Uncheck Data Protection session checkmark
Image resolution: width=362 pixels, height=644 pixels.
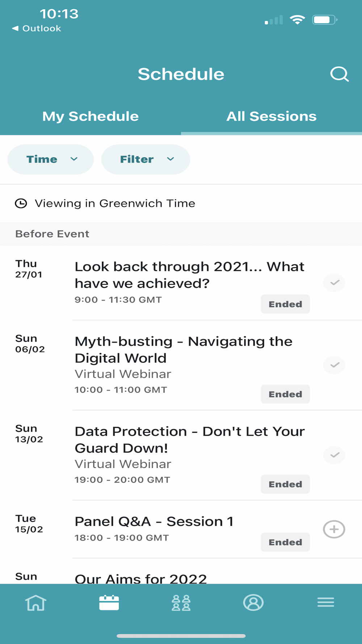click(x=334, y=455)
